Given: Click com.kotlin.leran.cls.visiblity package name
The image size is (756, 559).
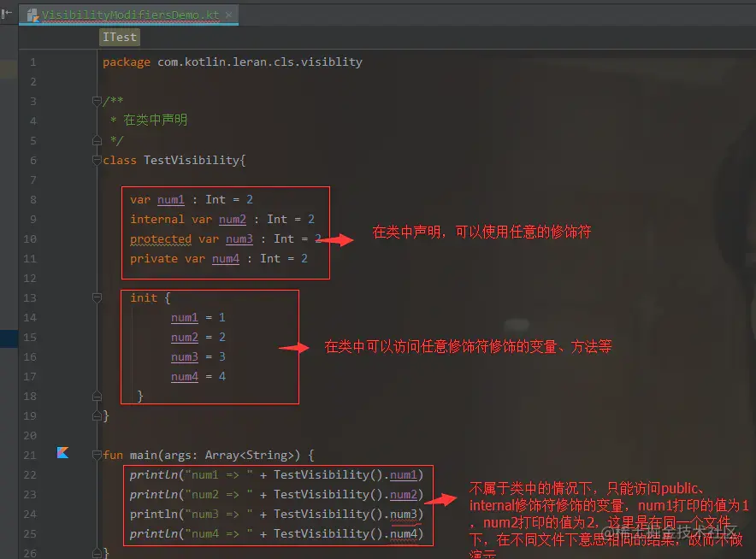Looking at the screenshot, I should coord(260,62).
